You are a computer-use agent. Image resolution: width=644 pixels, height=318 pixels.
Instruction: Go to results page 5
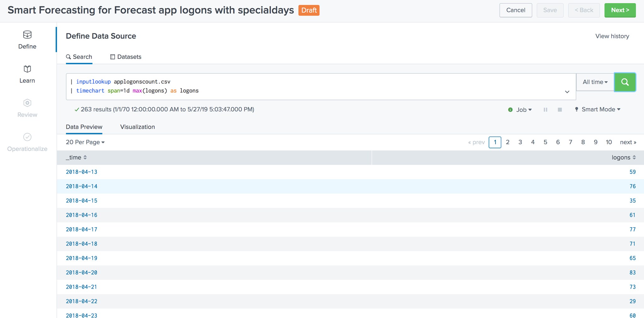545,142
